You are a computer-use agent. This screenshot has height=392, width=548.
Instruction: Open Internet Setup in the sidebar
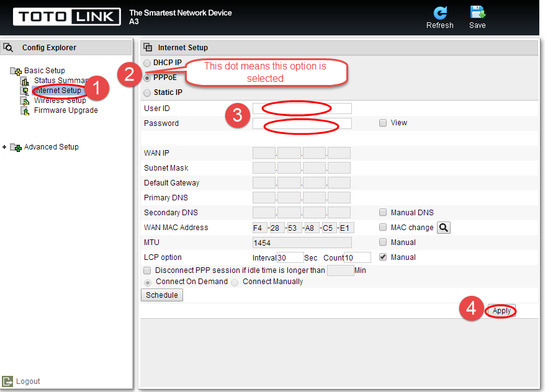pos(57,91)
